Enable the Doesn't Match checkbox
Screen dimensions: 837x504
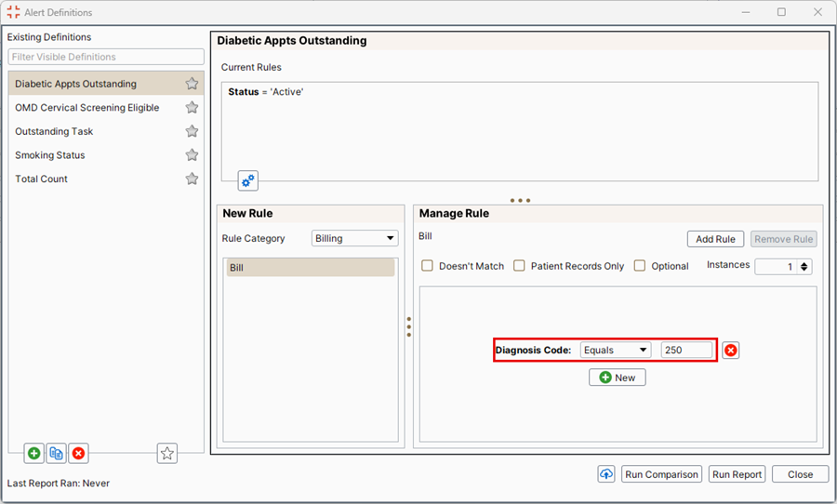[428, 266]
